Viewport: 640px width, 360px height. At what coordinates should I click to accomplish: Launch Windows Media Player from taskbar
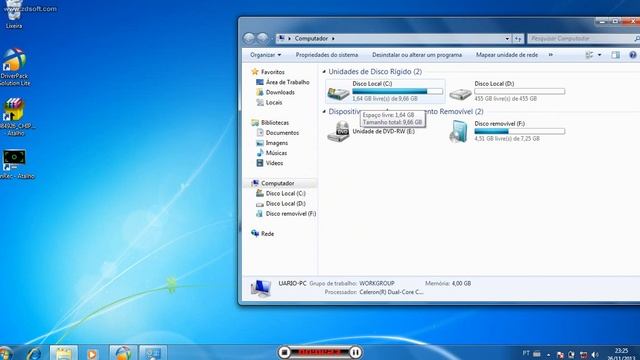tap(92, 353)
